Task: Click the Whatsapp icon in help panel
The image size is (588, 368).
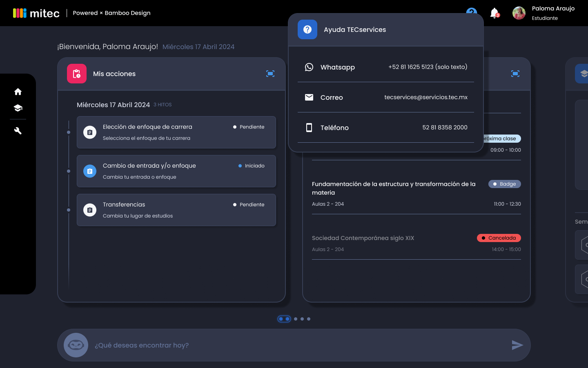Action: 309,67
